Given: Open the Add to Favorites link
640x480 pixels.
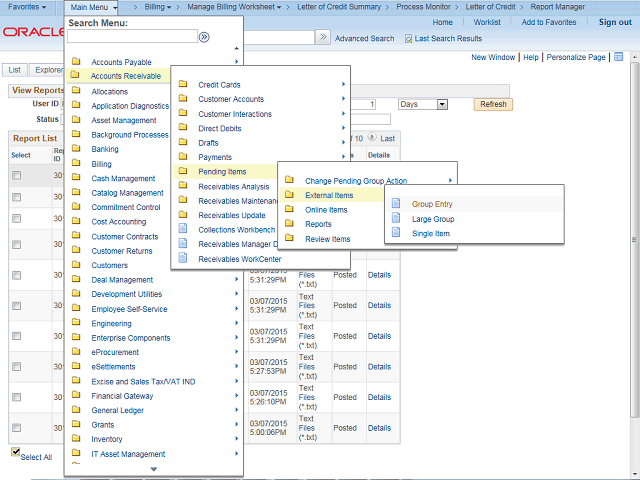Looking at the screenshot, I should pyautogui.click(x=548, y=22).
